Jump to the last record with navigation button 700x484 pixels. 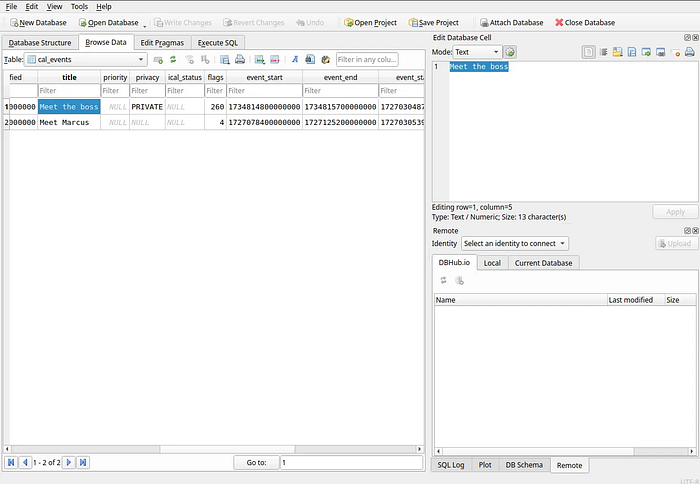click(83, 463)
